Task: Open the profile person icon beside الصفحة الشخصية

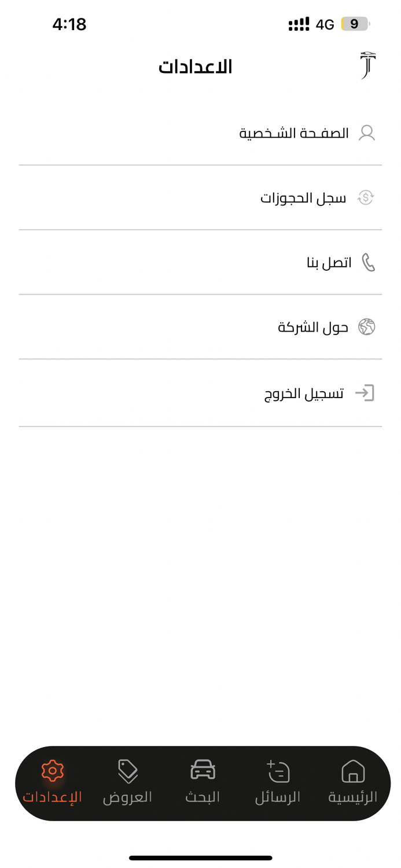Action: pyautogui.click(x=367, y=133)
